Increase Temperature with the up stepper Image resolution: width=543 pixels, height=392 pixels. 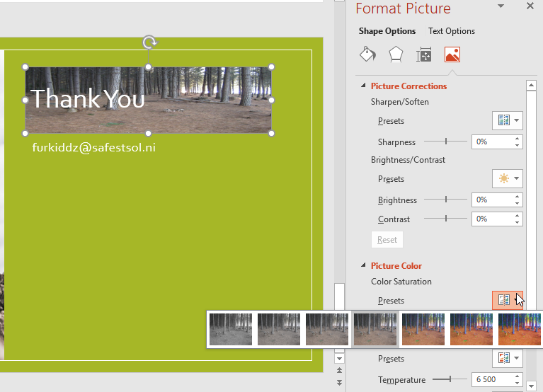[517, 376]
